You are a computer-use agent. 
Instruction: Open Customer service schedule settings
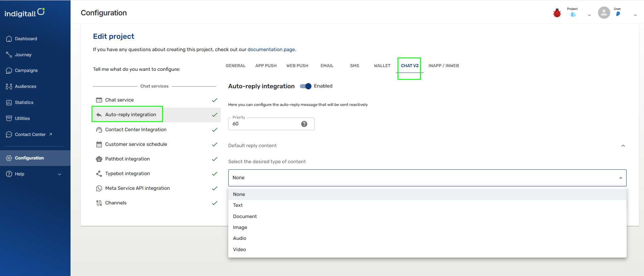click(157, 144)
